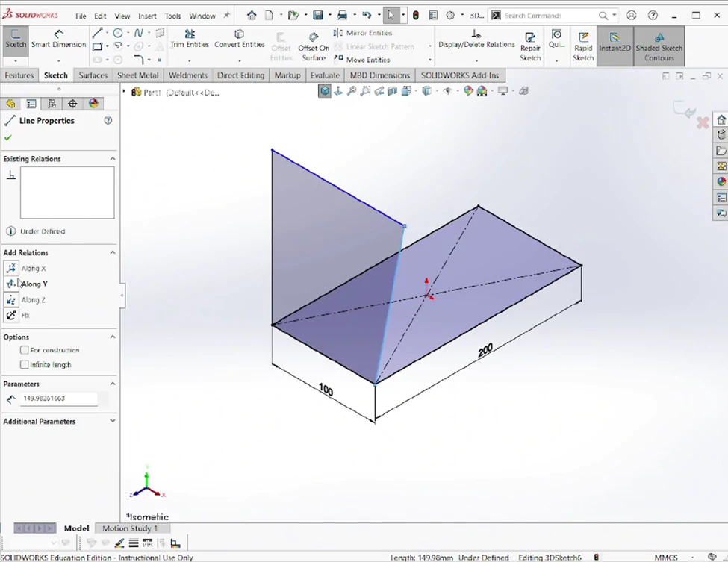Choose the Circle sketch tool

point(118,33)
